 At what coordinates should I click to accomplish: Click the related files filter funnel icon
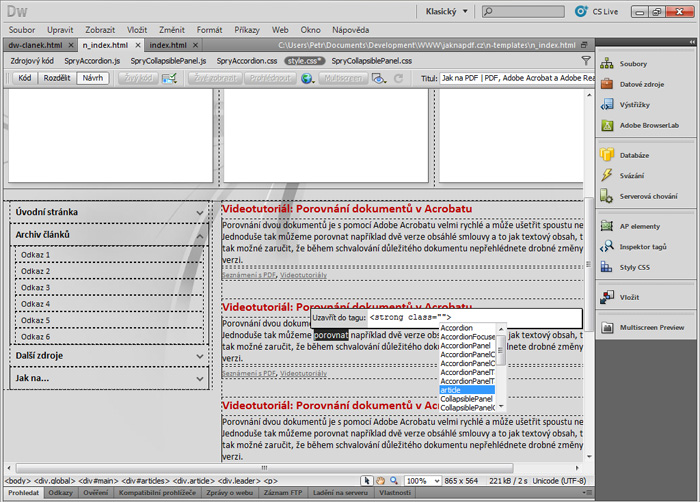pos(586,61)
